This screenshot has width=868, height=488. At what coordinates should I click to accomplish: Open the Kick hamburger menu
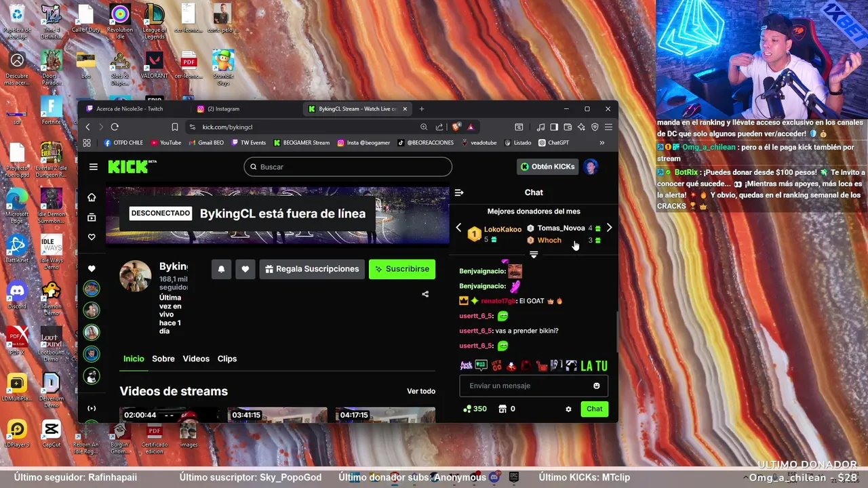click(94, 167)
